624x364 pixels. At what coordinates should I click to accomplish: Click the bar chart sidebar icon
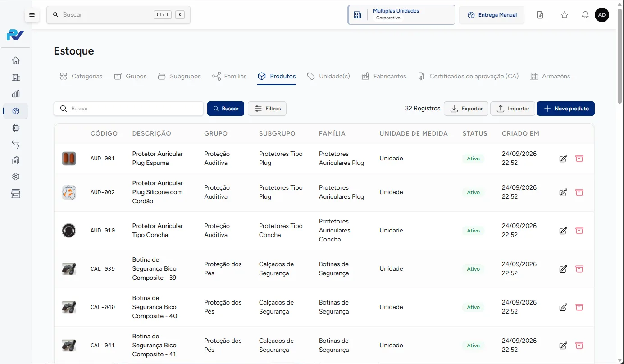(x=16, y=94)
